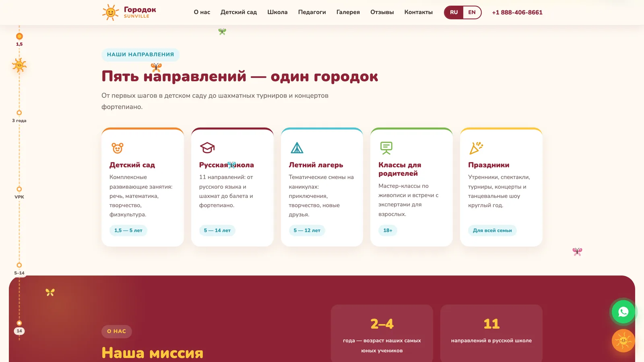644x362 pixels.
Task: Click the 11 направлений statistic card
Action: pyautogui.click(x=491, y=334)
